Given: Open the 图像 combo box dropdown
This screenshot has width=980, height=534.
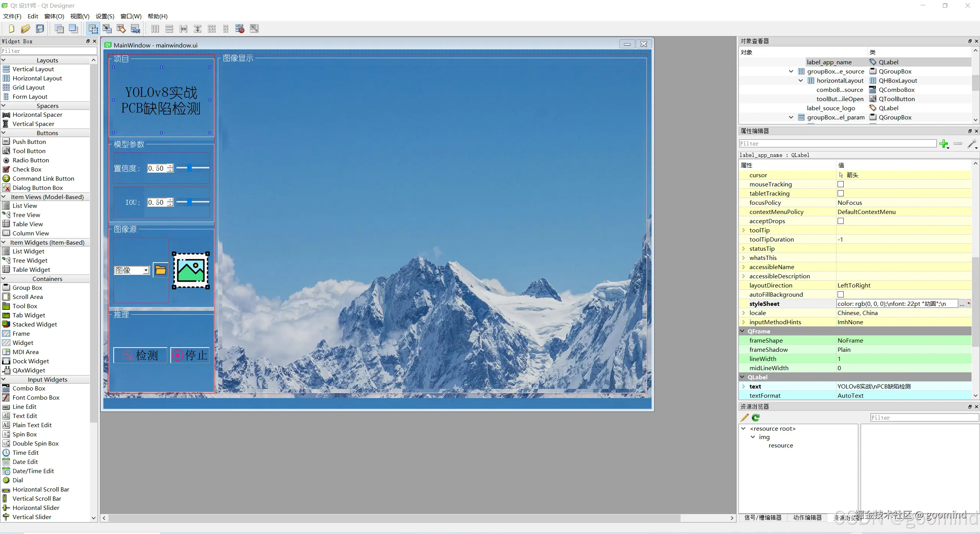Looking at the screenshot, I should [146, 271].
